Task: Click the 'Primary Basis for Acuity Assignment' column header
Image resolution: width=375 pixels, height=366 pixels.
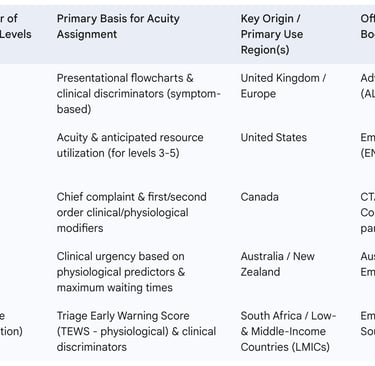Action: 118,26
